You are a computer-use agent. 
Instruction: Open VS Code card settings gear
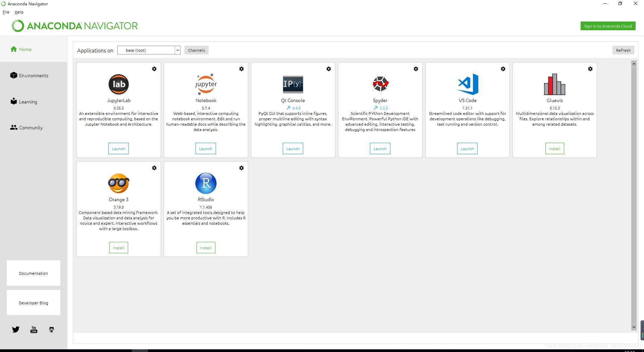click(503, 69)
